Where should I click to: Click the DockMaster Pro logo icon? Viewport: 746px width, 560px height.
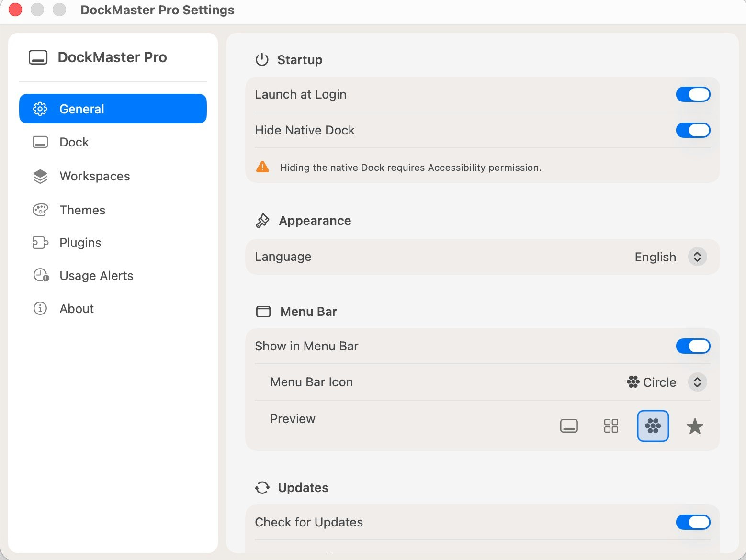[x=38, y=57]
